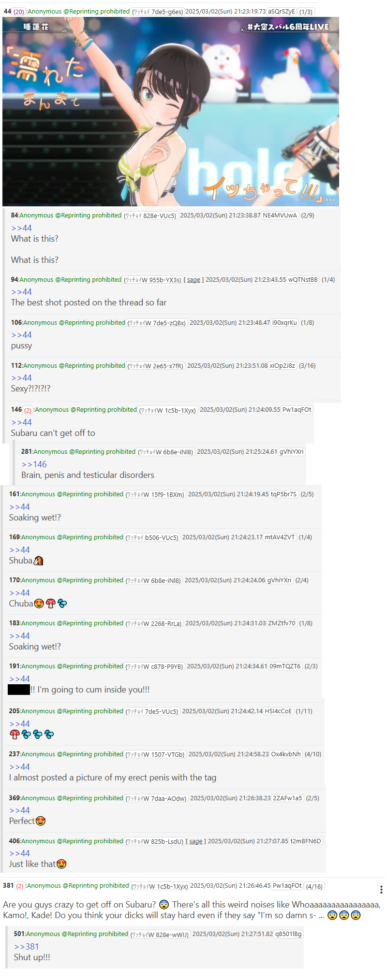Click post number 84
Viewport: 387px width, 980px height.
pyautogui.click(x=15, y=216)
